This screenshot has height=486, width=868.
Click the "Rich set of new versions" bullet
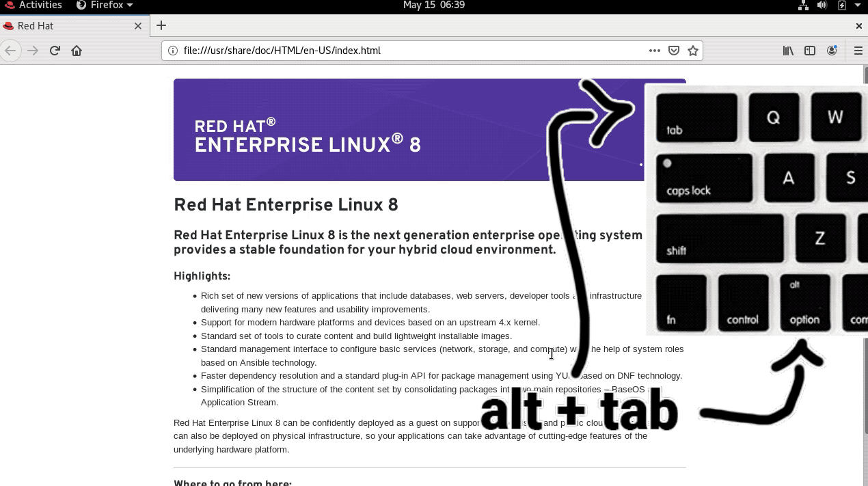[421, 303]
